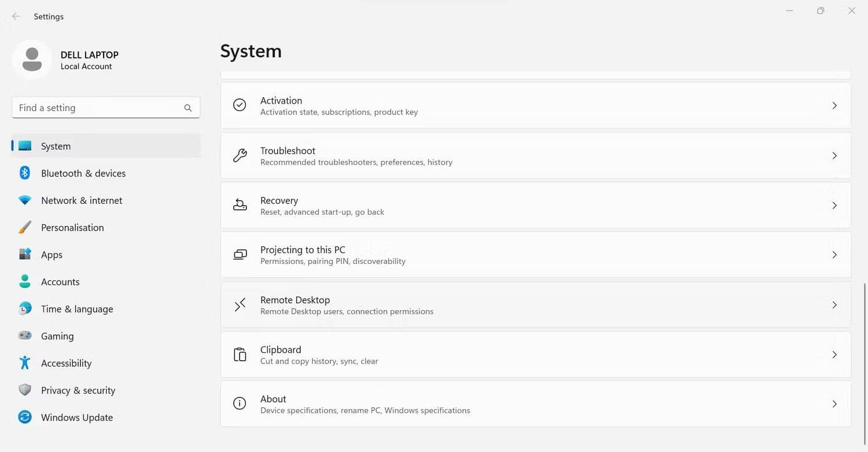868x452 pixels.
Task: Click the Clipboard icon in the list
Action: (240, 355)
